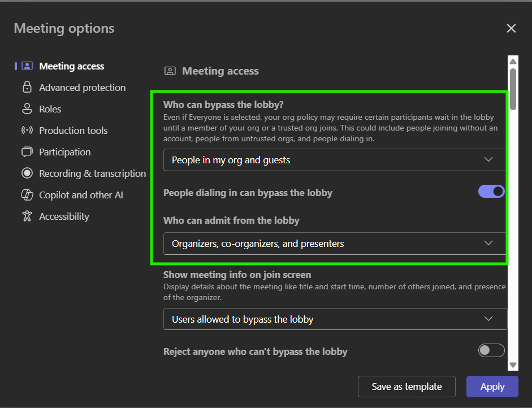Click the Participation chat icon
The image size is (532, 408).
pyautogui.click(x=27, y=152)
